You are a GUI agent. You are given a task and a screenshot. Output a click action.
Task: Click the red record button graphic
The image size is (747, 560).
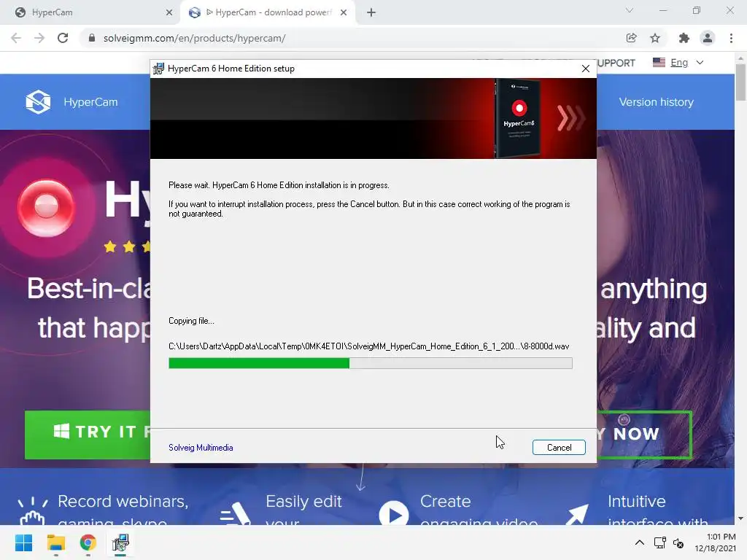click(46, 208)
